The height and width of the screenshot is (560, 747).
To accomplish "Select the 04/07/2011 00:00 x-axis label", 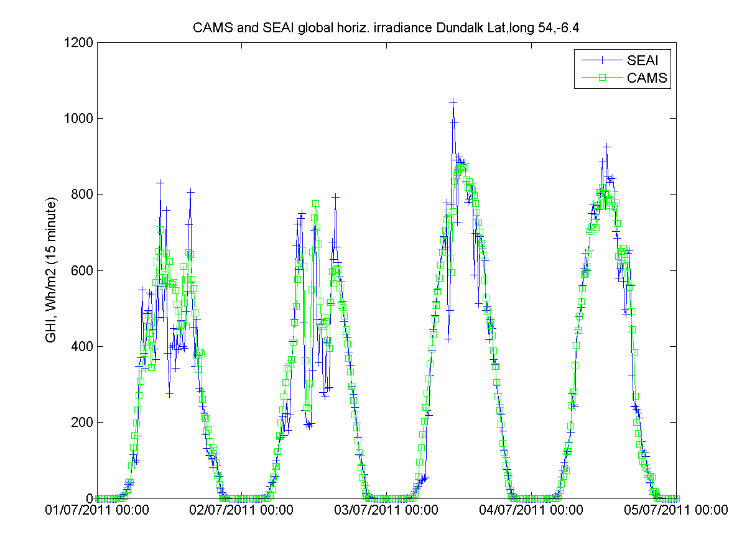I will (x=531, y=511).
